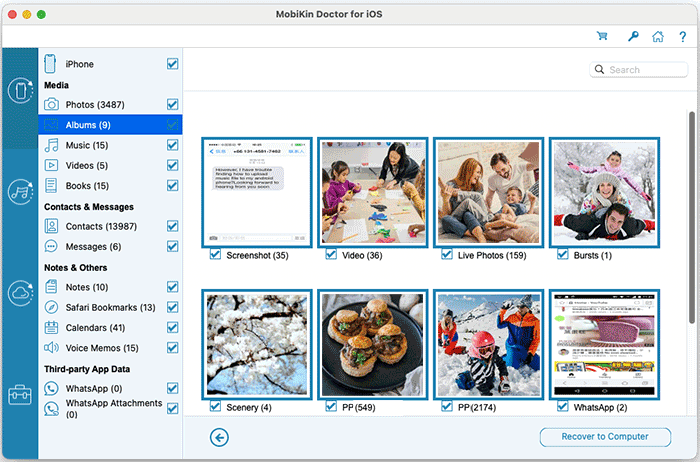Open the WhatsApp album thumbnail
The image size is (700, 462).
pyautogui.click(x=604, y=344)
